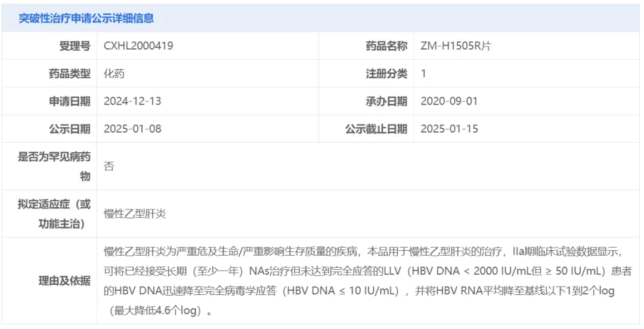644x329 pixels.
Task: Click the 承办日期 label
Action: click(386, 101)
